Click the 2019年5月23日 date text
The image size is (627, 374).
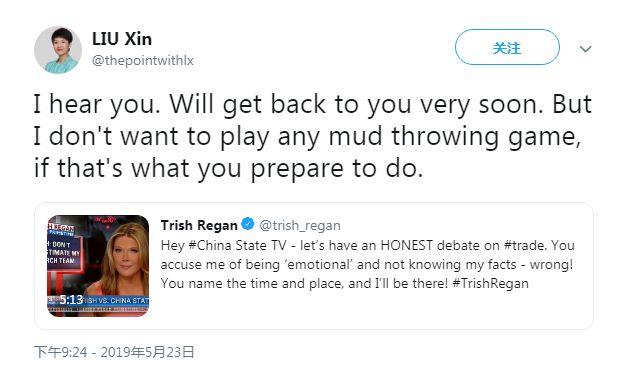(x=147, y=352)
